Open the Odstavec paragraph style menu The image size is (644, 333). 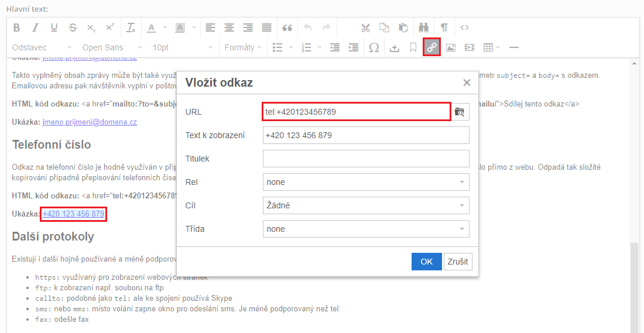pos(42,47)
